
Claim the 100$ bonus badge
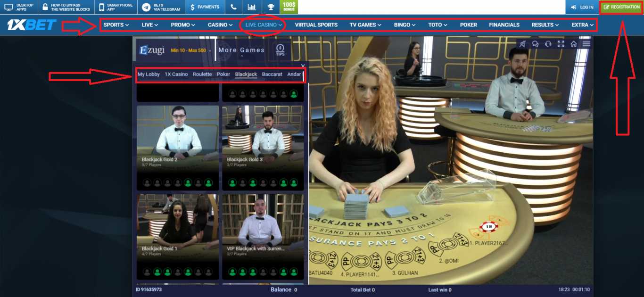289,7
